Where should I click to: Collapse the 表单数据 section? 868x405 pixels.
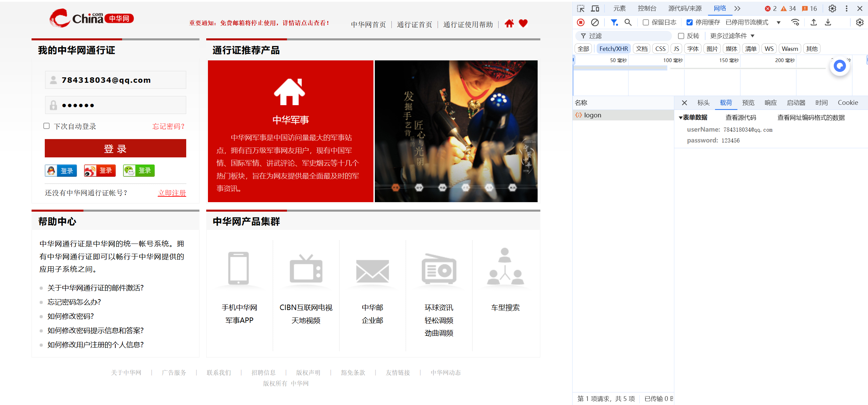(680, 118)
